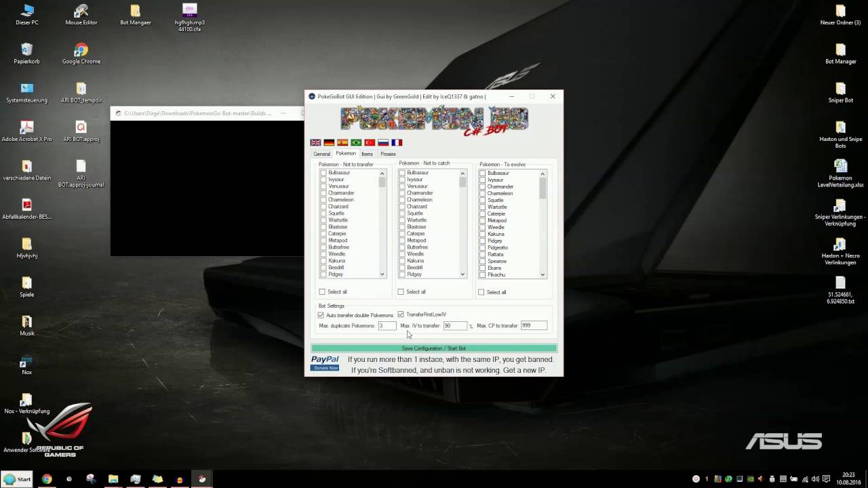Viewport: 868px width, 488px height.
Task: Click the Neuer Ordner (3) folder icon
Action: 840,15
